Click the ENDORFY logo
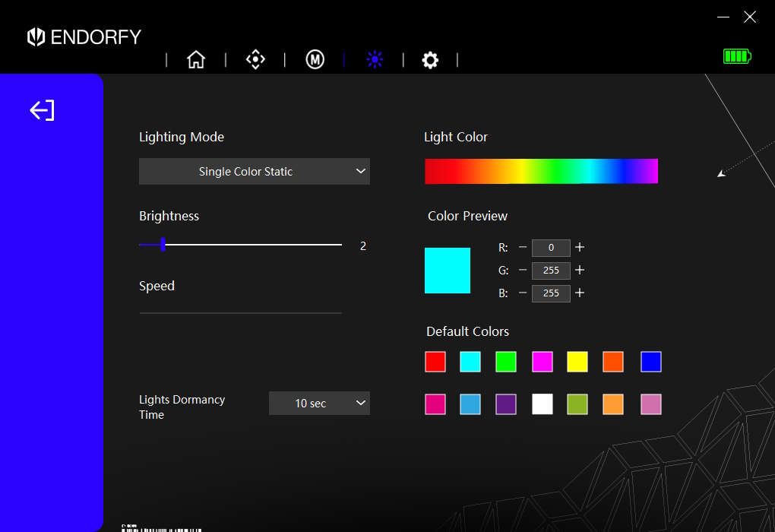This screenshot has height=532, width=775. pyautogui.click(x=84, y=36)
